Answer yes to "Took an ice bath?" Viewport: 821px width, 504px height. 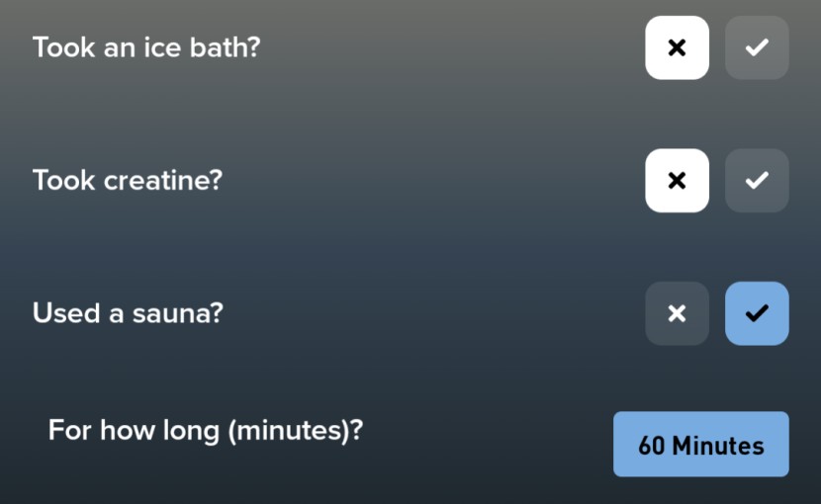click(757, 47)
